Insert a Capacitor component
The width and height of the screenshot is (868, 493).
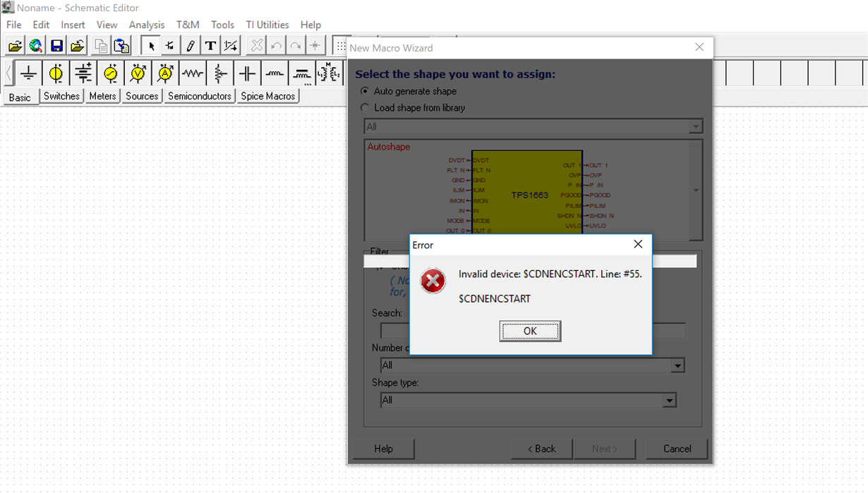coord(248,73)
